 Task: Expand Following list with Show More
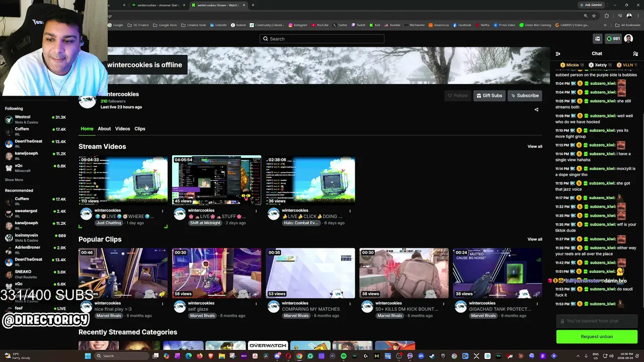(14, 179)
